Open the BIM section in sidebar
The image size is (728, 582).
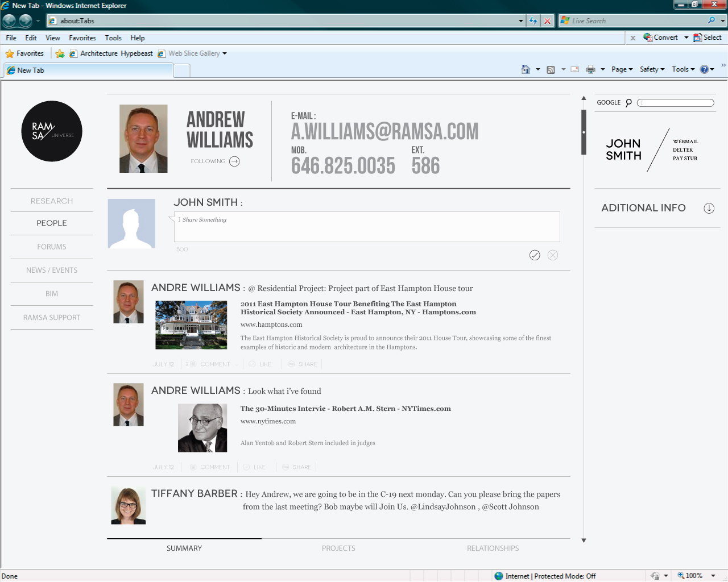point(52,294)
